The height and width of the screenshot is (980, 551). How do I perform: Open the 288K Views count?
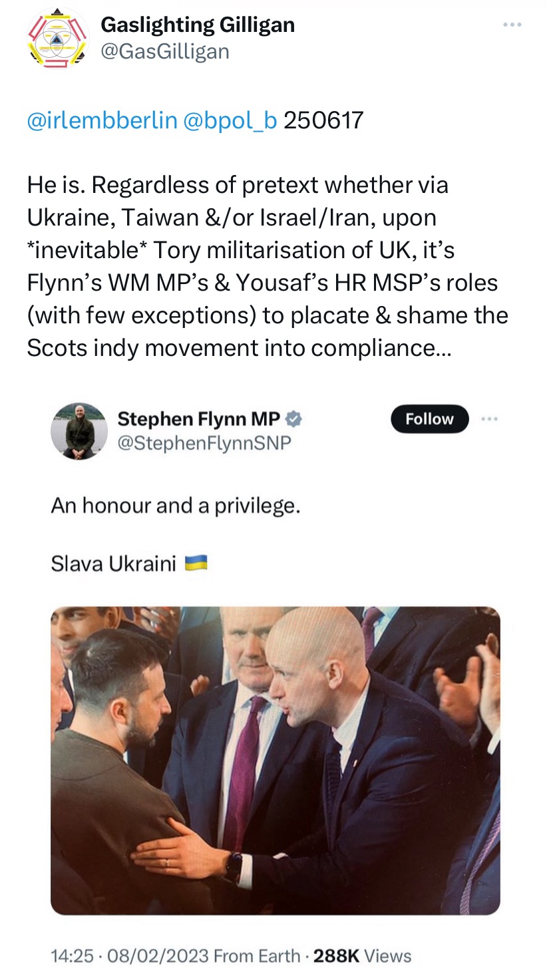[362, 956]
